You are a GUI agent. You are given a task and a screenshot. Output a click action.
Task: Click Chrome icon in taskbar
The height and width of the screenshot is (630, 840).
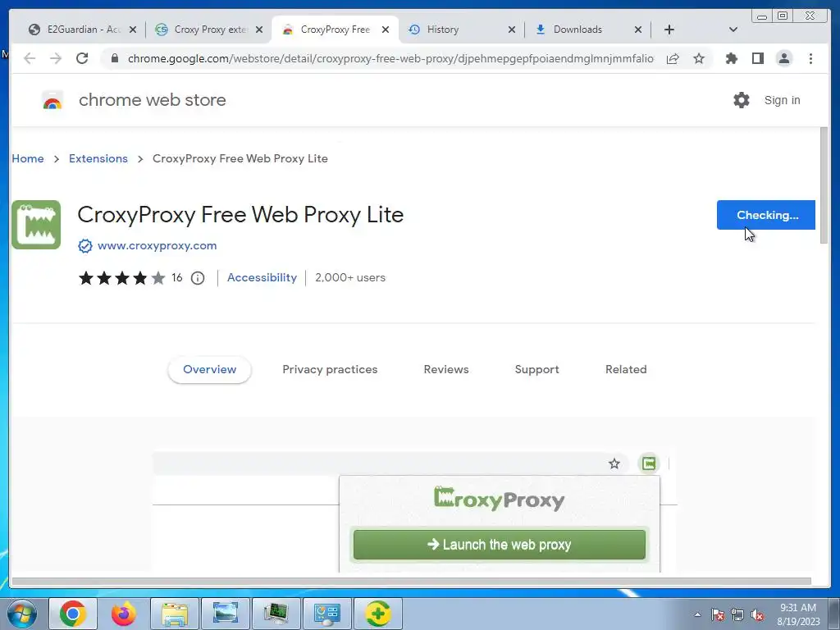point(73,614)
